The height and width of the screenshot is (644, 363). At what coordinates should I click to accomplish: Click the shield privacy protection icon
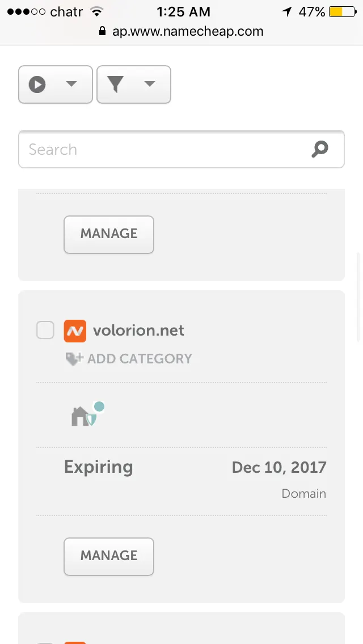point(91,418)
